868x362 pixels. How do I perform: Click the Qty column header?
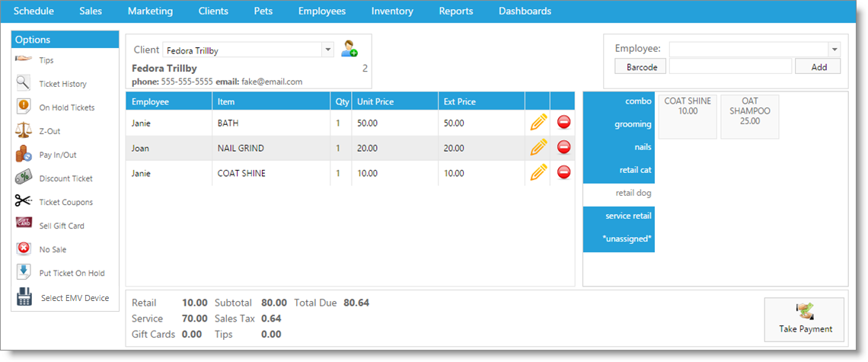342,101
